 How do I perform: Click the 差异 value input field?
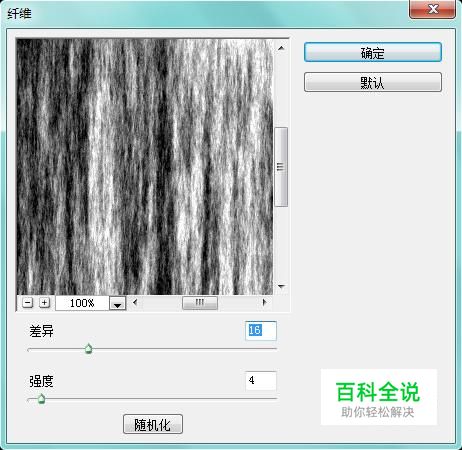point(261,331)
